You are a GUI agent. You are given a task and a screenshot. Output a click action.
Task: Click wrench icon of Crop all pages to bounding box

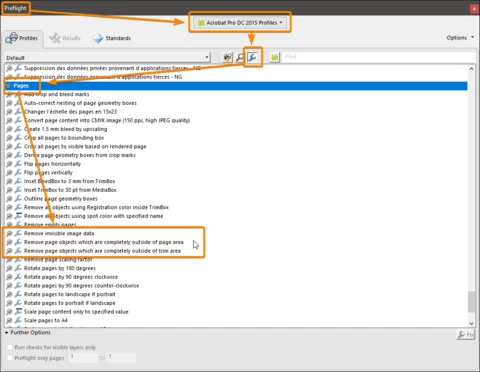coord(18,138)
